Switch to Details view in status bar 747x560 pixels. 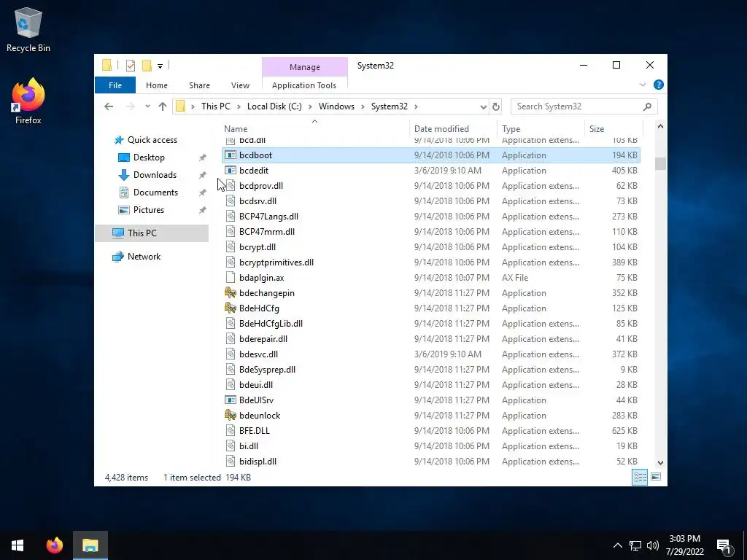(x=640, y=477)
